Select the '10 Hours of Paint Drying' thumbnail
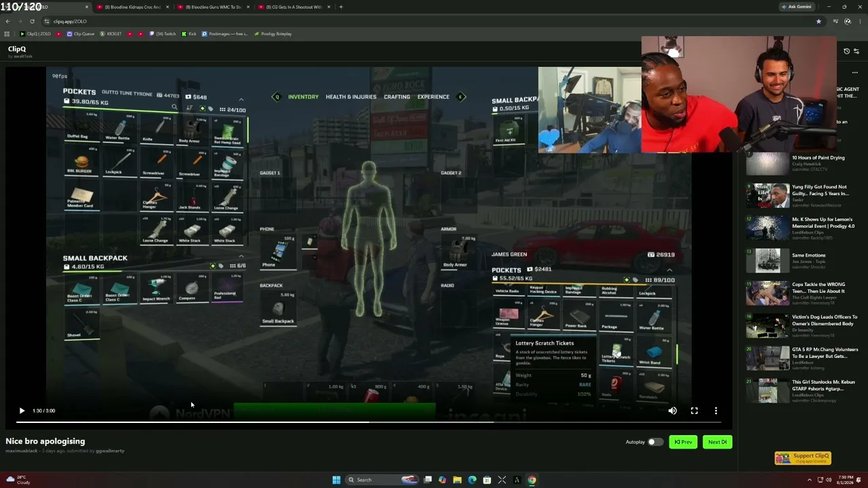This screenshot has height=488, width=868. tap(768, 163)
